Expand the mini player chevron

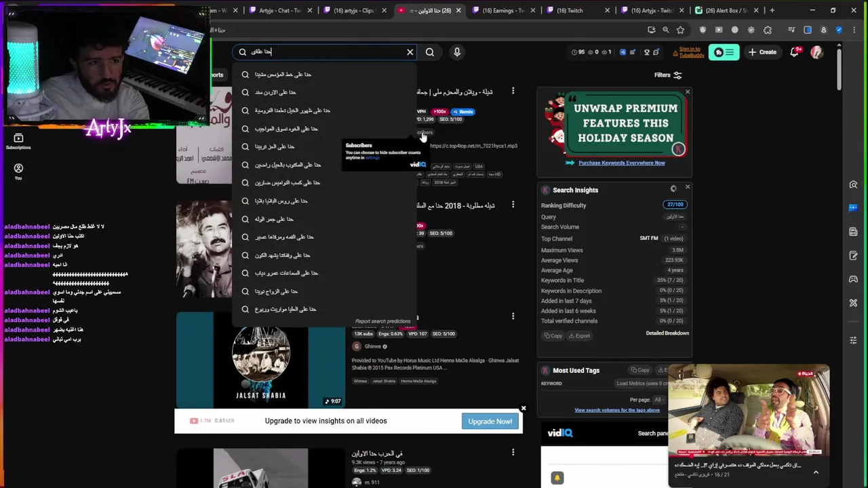tap(816, 472)
